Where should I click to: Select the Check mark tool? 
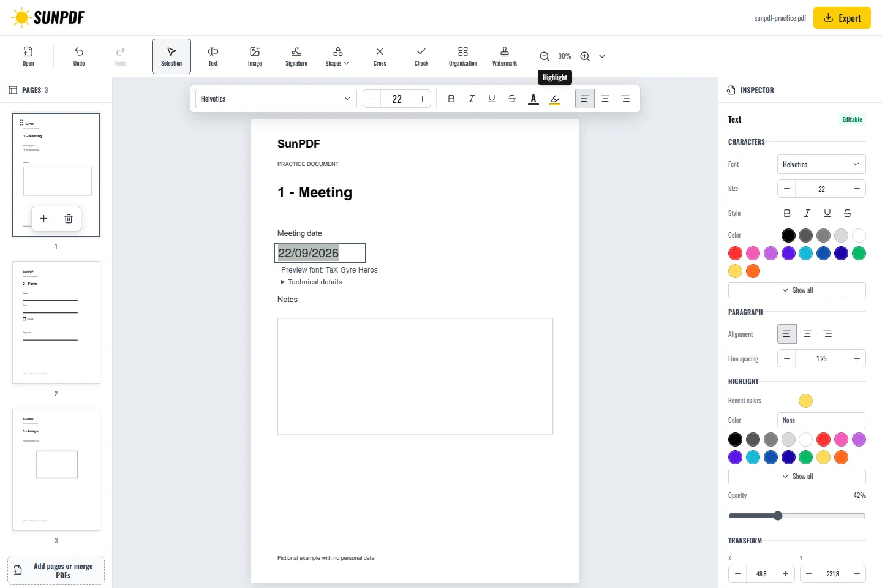(421, 56)
